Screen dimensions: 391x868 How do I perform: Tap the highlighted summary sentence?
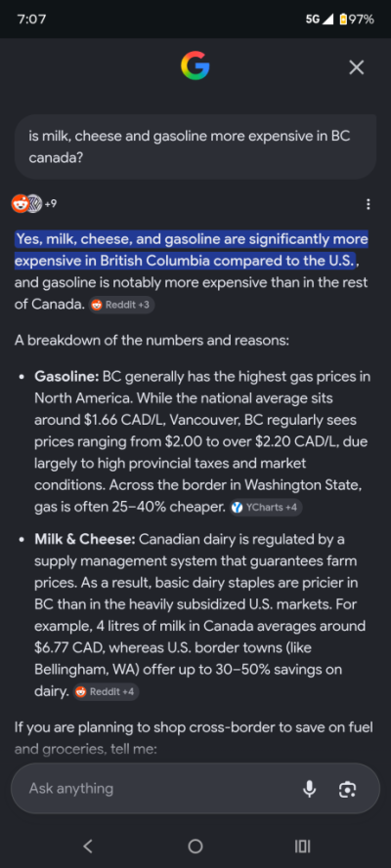pos(191,250)
